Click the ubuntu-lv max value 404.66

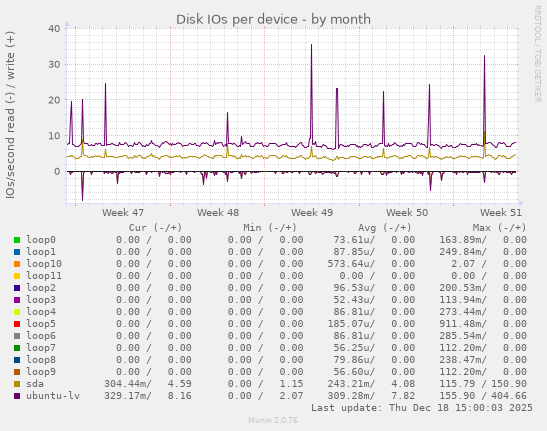[509, 395]
